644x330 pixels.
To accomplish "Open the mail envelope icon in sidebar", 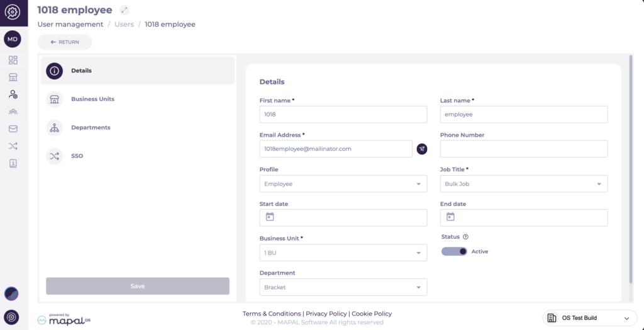I will tap(13, 129).
